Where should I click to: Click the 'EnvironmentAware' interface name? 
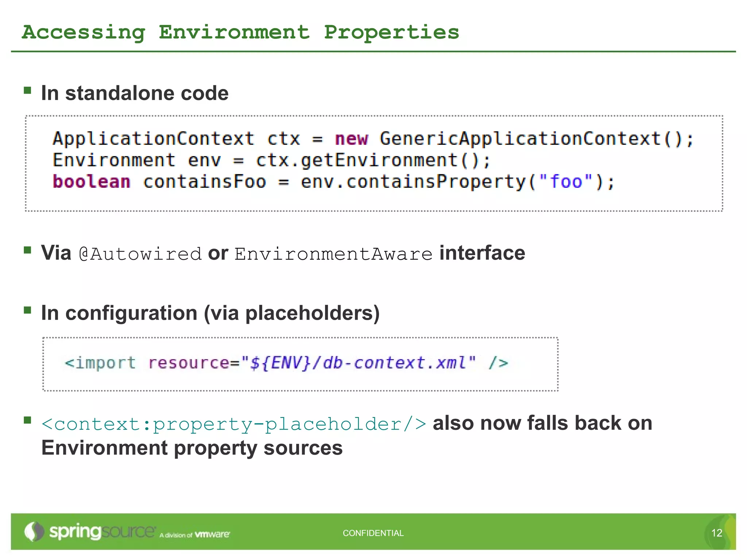(x=333, y=254)
